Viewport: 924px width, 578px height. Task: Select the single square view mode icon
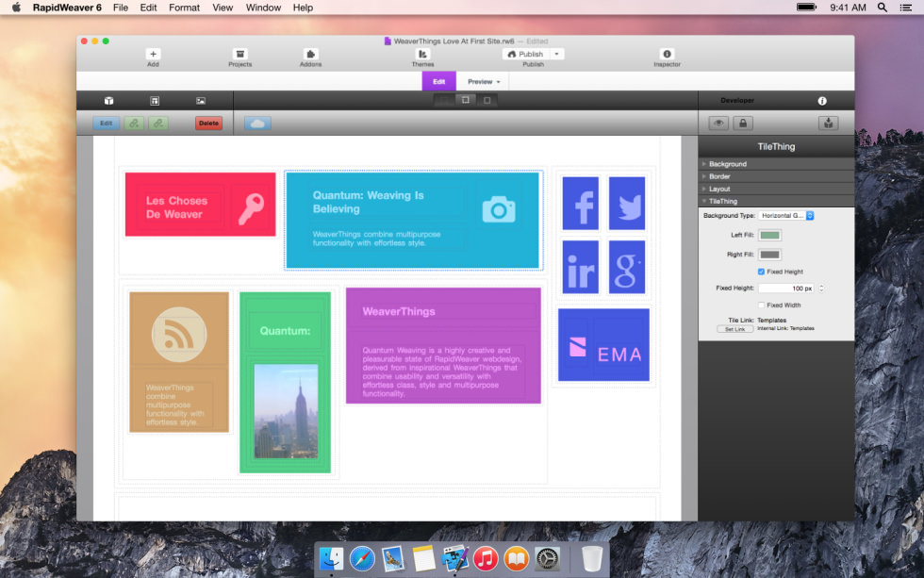pos(487,100)
